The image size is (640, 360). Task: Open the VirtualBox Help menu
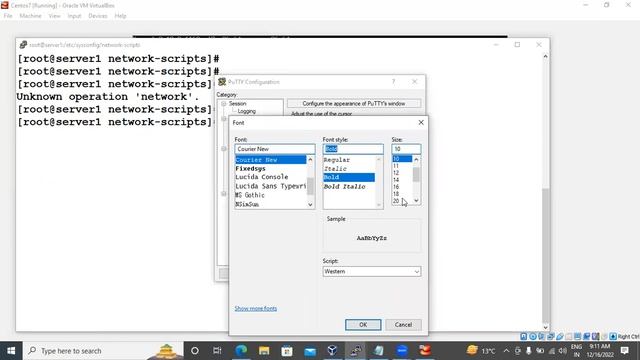pos(120,16)
